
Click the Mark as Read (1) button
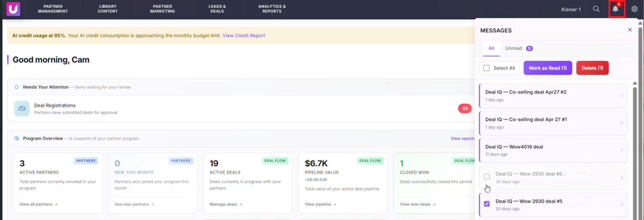(548, 68)
